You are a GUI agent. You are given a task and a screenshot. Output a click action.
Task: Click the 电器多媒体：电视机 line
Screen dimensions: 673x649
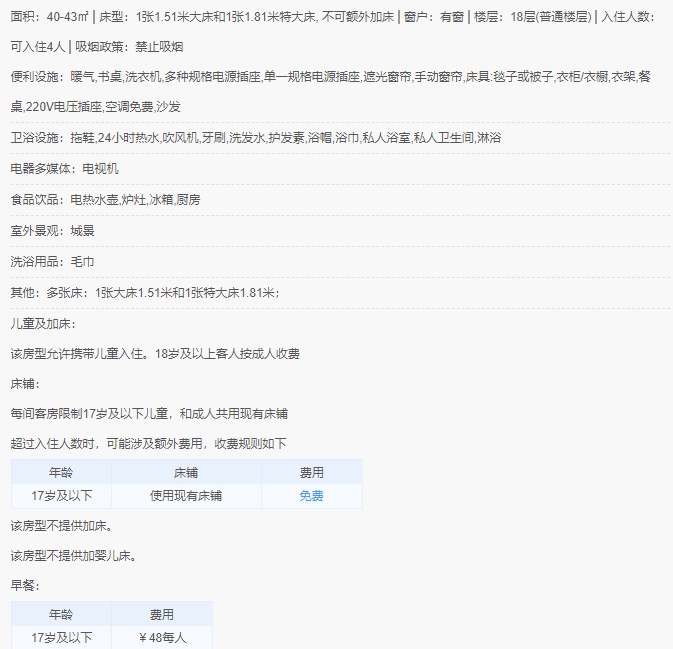click(64, 169)
